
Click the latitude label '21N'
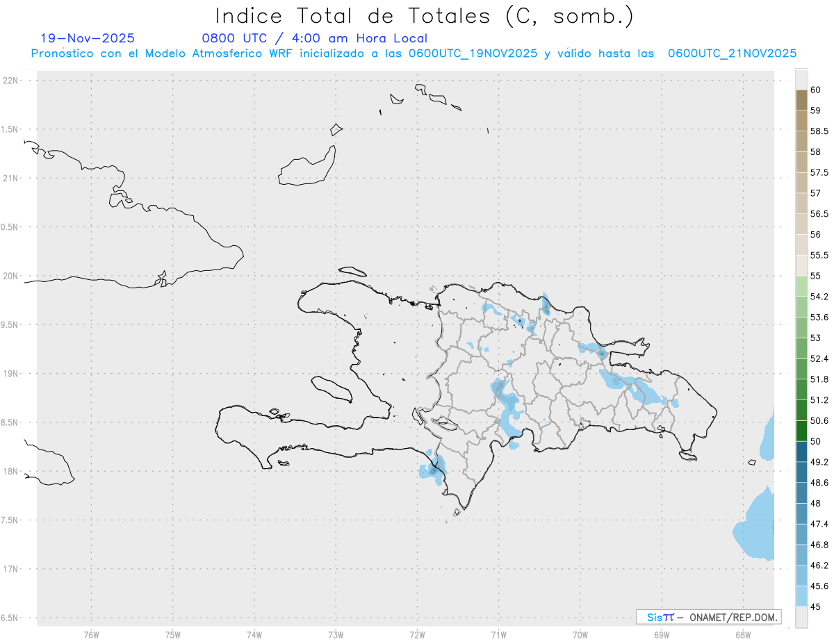coord(10,178)
